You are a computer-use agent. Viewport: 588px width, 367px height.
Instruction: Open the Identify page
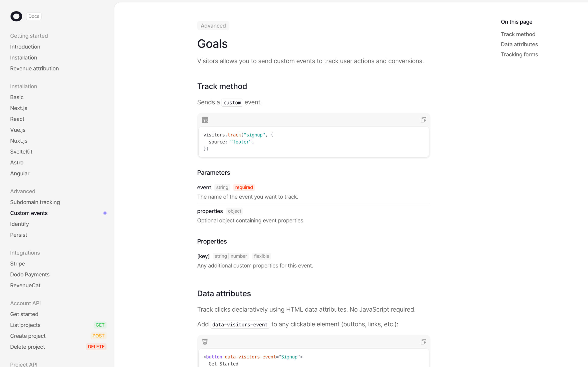tap(19, 224)
